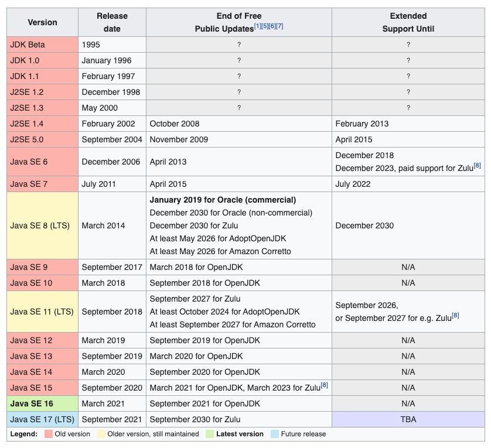Click the green Latest version legend swatch
This screenshot has width=491, height=448.
pyautogui.click(x=210, y=434)
